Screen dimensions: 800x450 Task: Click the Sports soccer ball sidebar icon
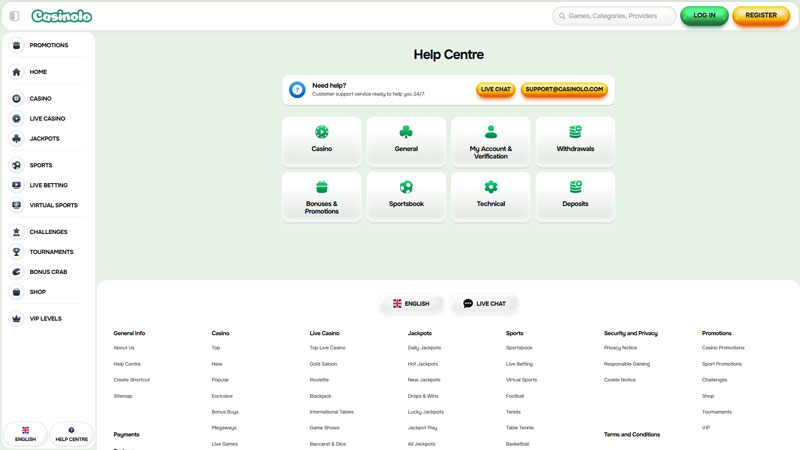[x=16, y=165]
